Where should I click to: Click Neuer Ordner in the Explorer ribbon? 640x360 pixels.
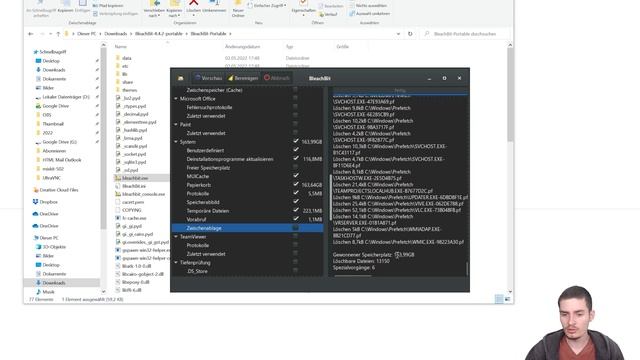[x=238, y=9]
